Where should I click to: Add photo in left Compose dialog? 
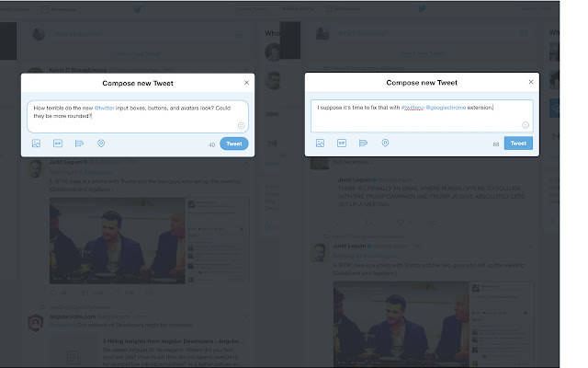click(x=36, y=144)
